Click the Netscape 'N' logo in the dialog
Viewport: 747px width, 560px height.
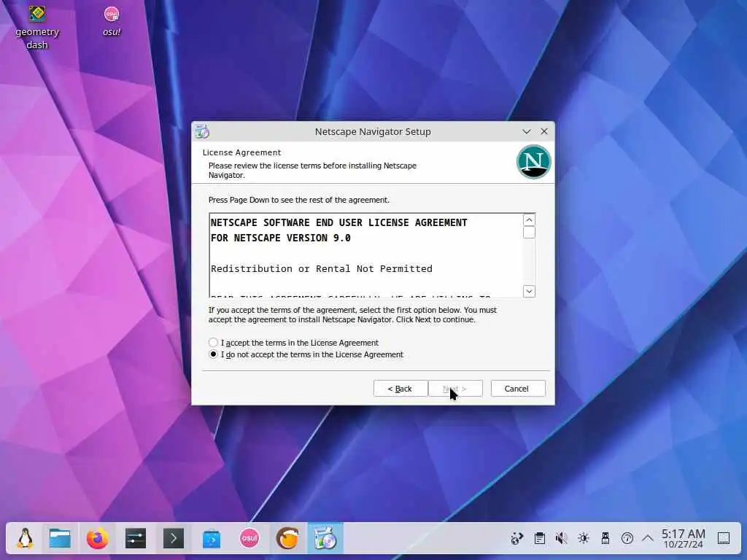(533, 162)
